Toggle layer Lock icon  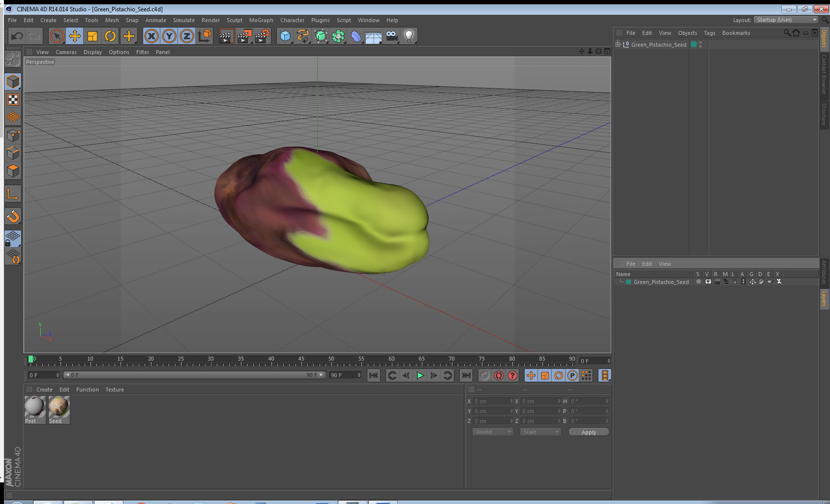coord(735,281)
